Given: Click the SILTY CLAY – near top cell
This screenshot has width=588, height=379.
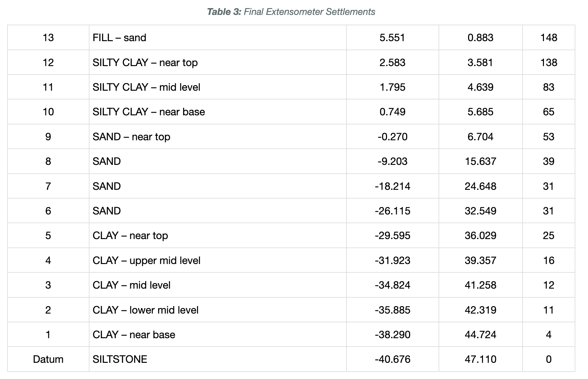Looking at the screenshot, I should click(218, 63).
